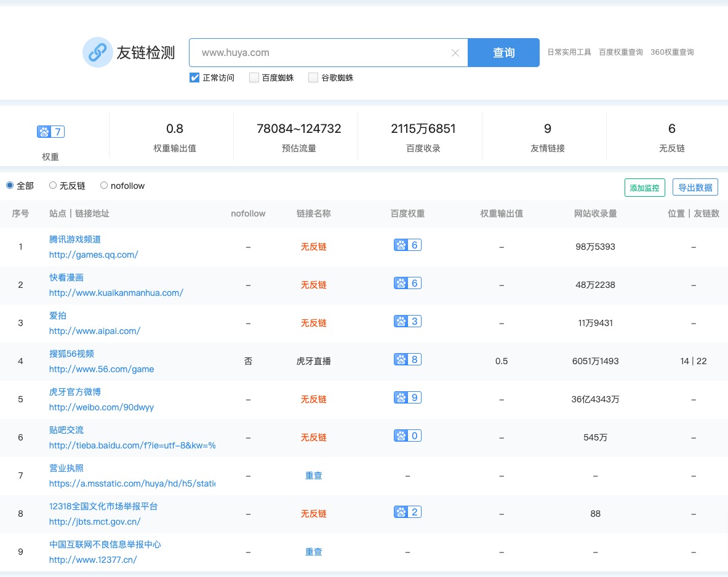Screen dimensions: 728x577
Task: Clear the search field using the X icon
Action: [455, 53]
